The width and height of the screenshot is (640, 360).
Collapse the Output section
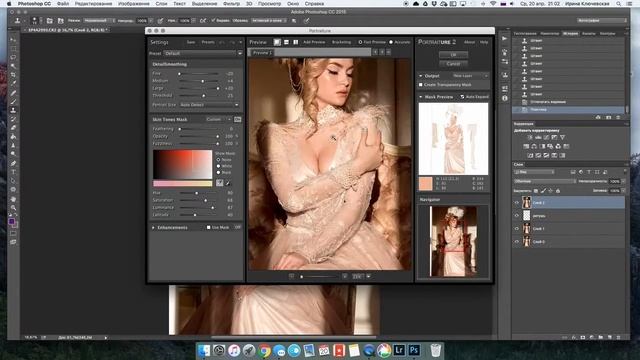[x=421, y=76]
